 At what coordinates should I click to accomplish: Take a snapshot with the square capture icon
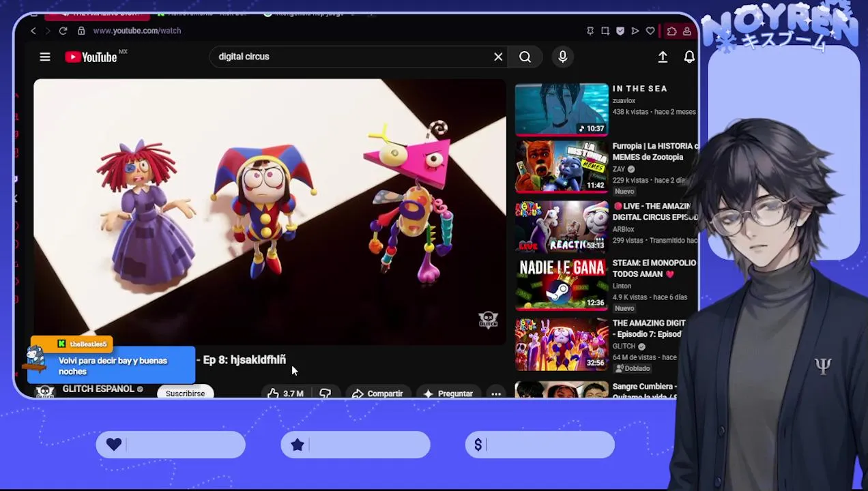coord(605,31)
